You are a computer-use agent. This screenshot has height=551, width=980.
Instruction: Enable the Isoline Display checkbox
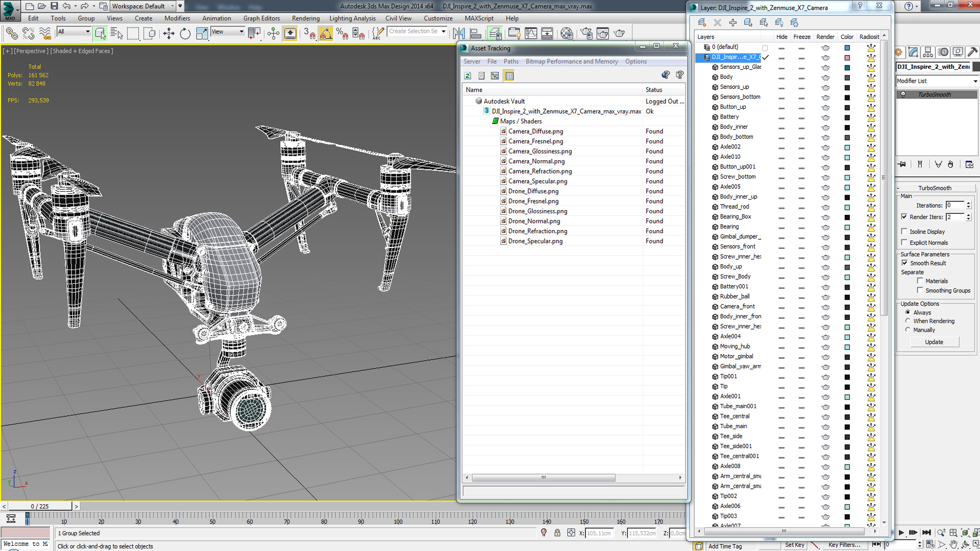pos(904,231)
